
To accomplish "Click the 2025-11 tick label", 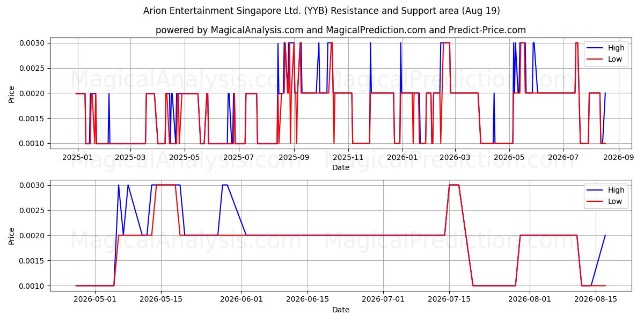I will pos(348,157).
